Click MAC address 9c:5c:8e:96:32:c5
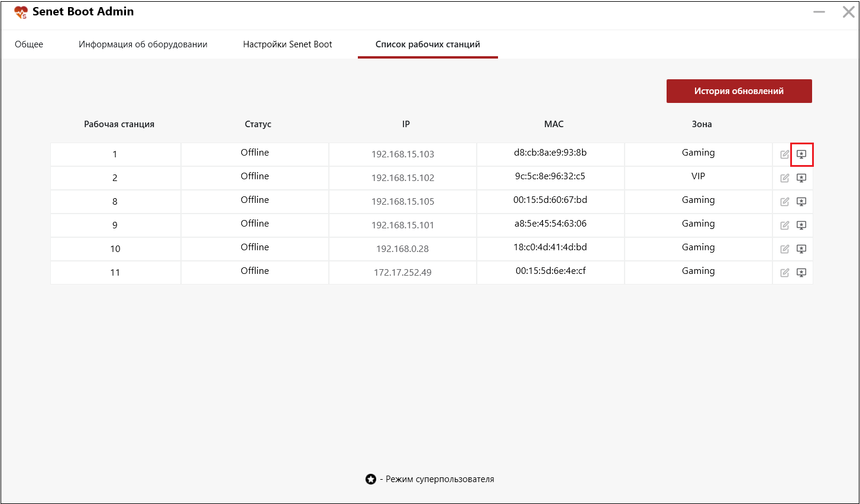 551,176
